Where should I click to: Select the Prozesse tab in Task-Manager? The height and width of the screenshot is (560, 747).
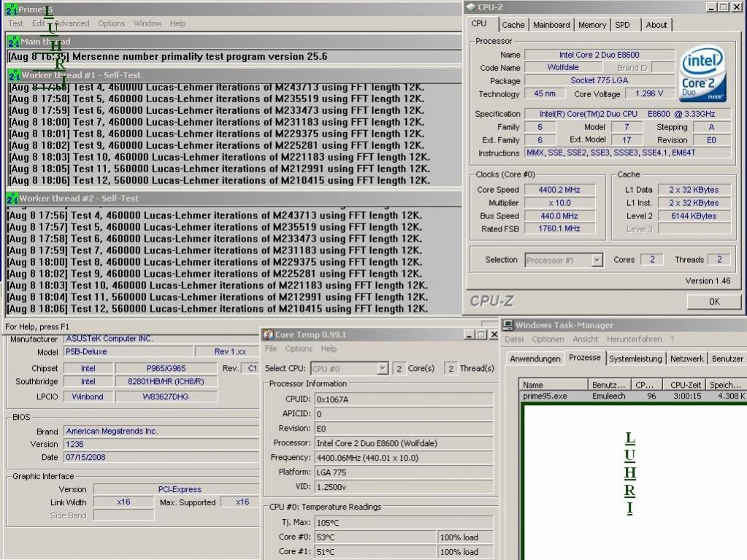click(585, 358)
